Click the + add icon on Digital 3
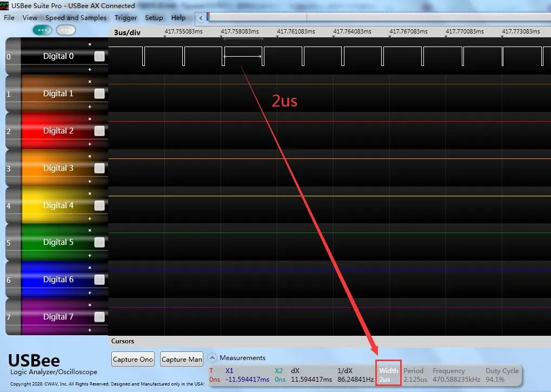The width and height of the screenshot is (551, 392). point(90,181)
